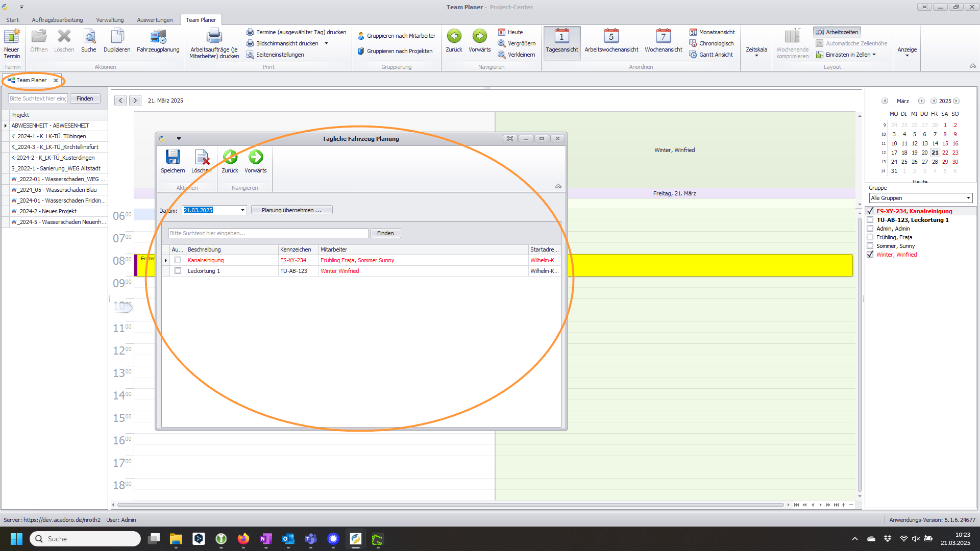
Task: Click Vergrößern zoom-in icon
Action: coord(502,43)
